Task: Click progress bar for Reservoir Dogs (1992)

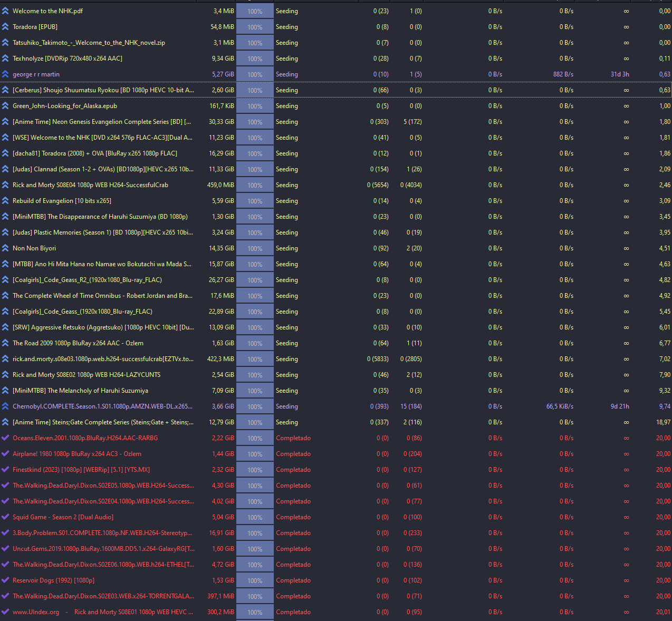Action: (x=255, y=580)
